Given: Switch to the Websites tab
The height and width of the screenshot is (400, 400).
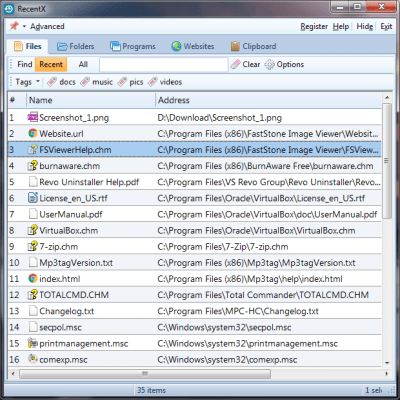Looking at the screenshot, I should coord(193,46).
